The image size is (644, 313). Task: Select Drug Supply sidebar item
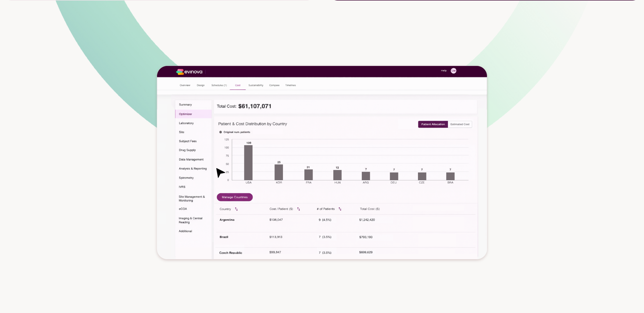tap(187, 150)
